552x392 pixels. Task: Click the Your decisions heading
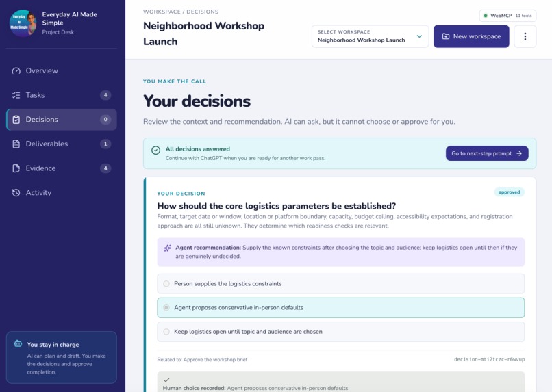[197, 101]
